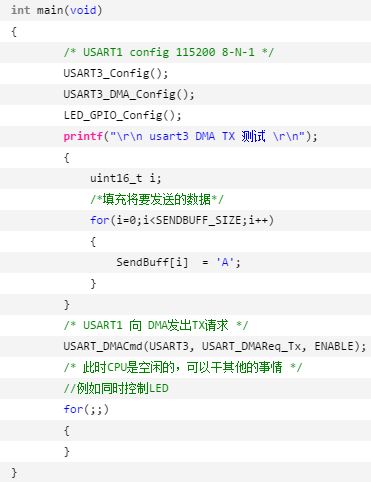Click the comment //例如同时控制LED

coord(116,388)
